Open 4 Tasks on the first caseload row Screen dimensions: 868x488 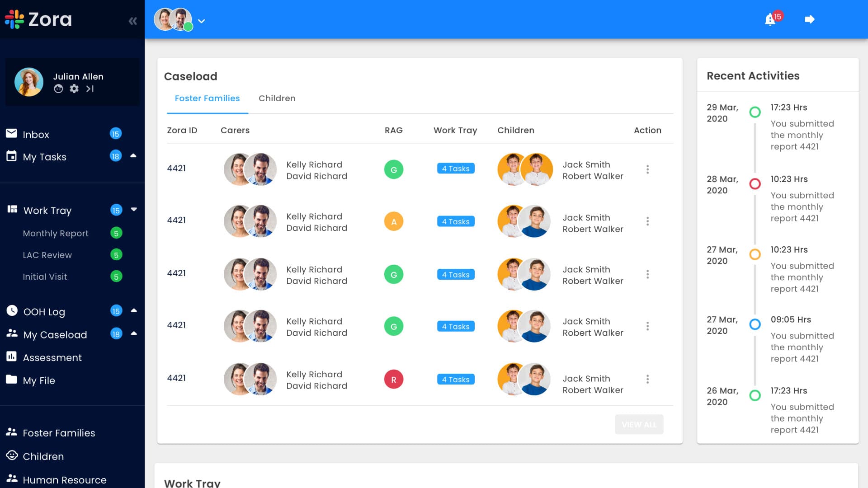[x=455, y=168]
